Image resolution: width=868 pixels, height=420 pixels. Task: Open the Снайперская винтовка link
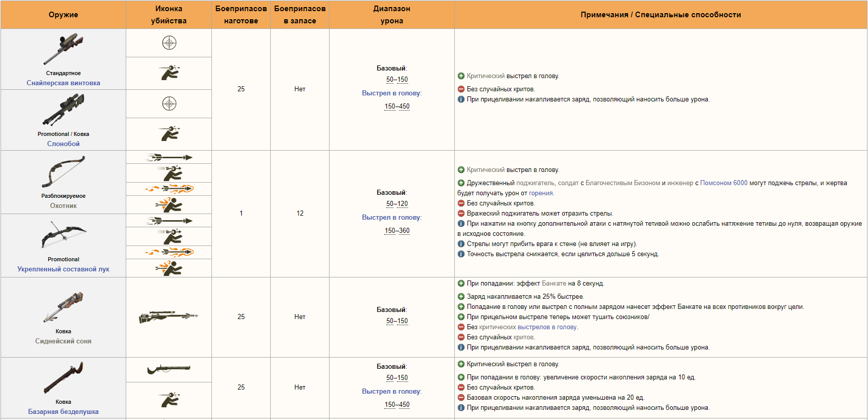(63, 83)
